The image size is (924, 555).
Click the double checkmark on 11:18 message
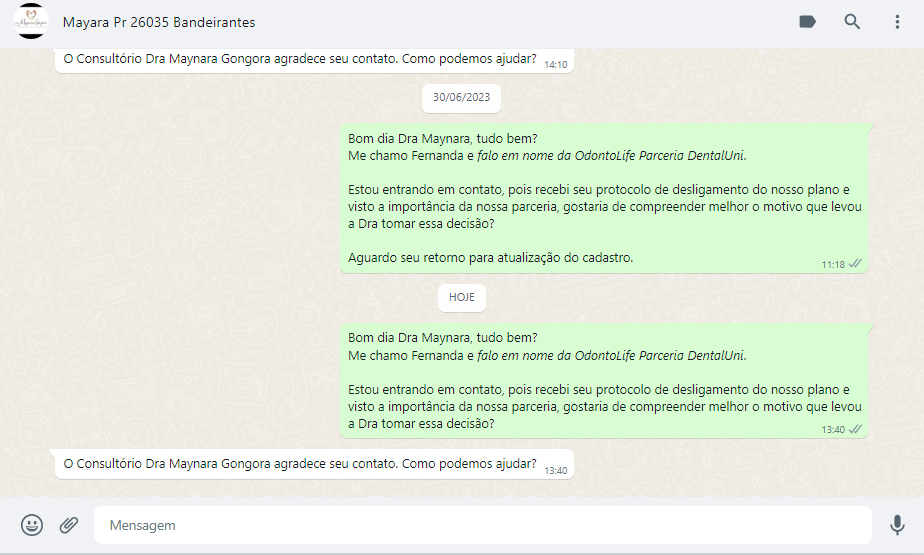(x=855, y=264)
